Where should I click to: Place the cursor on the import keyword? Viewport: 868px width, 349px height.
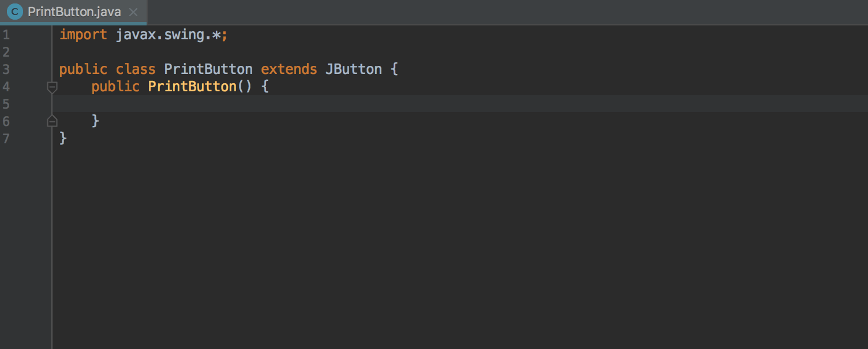tap(83, 35)
